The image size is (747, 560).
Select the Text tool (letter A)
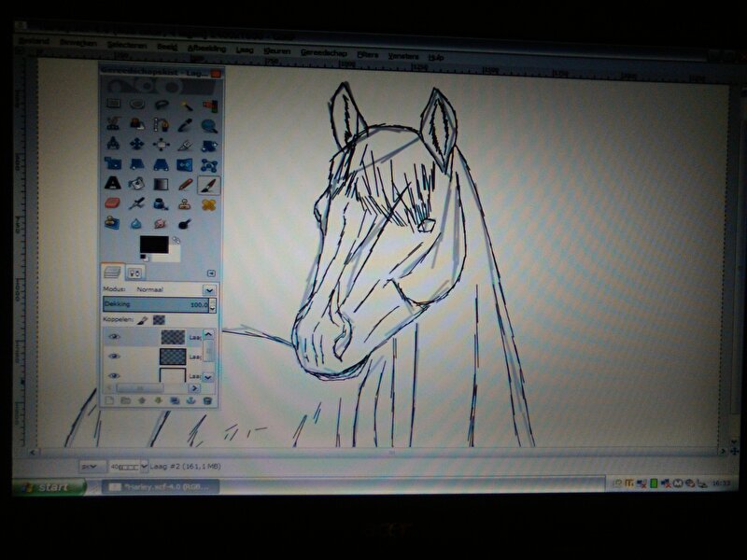click(113, 183)
